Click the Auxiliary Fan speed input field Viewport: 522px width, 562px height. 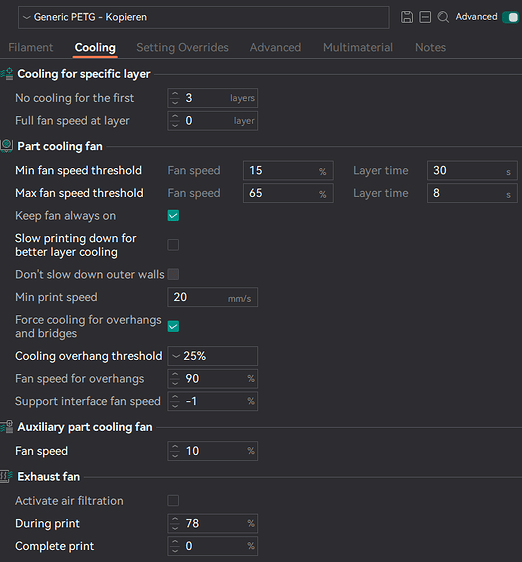[212, 451]
